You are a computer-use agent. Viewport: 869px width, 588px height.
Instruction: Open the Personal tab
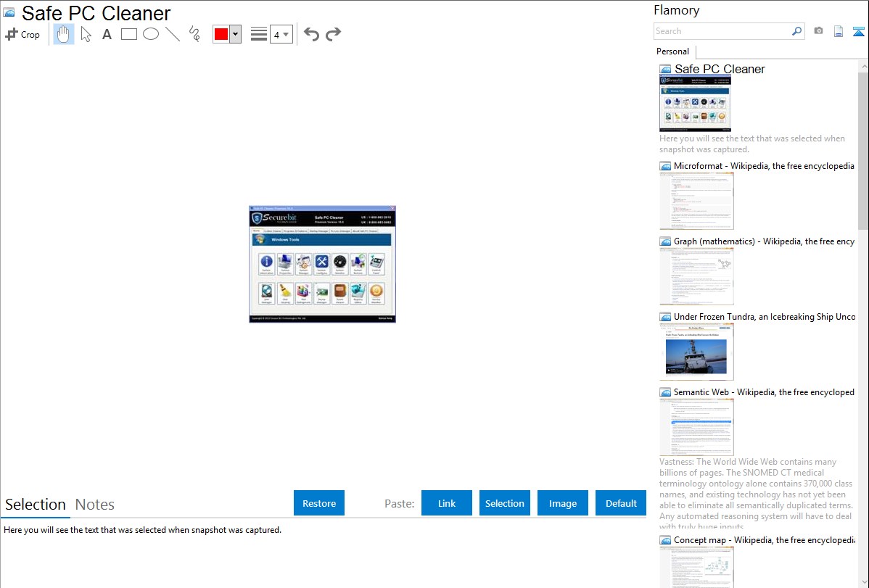pos(673,51)
